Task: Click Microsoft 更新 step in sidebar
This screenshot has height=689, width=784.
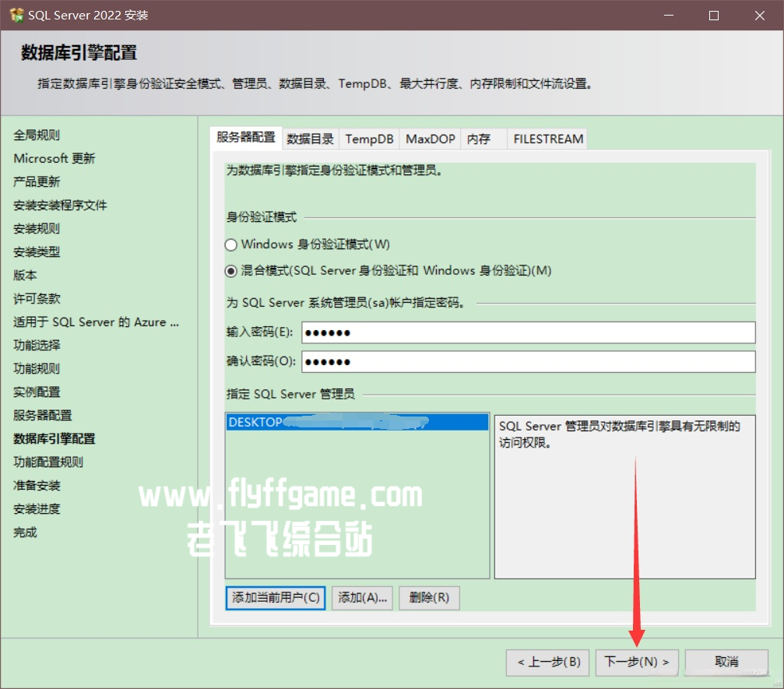Action: point(54,159)
